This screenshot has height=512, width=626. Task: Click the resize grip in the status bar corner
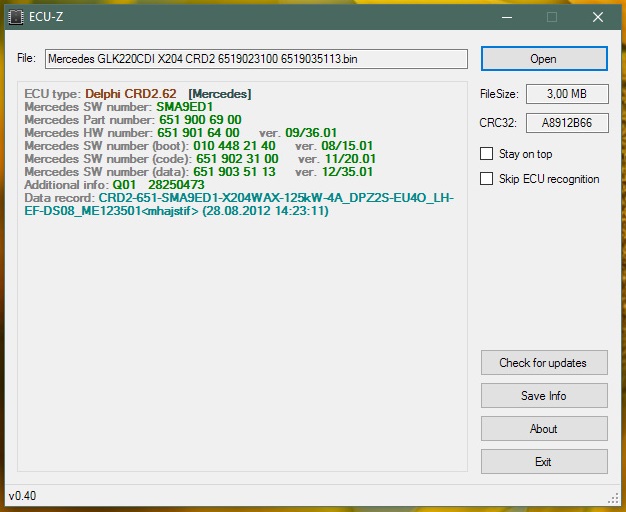click(x=614, y=498)
